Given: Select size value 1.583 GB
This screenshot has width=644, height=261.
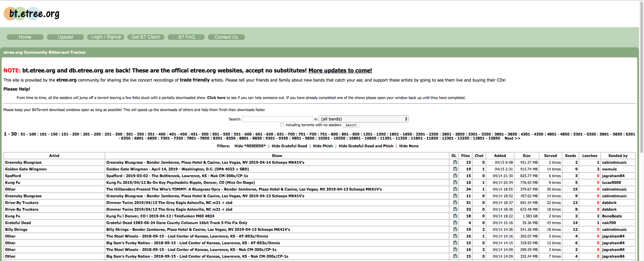Looking at the screenshot, I should [x=530, y=216].
